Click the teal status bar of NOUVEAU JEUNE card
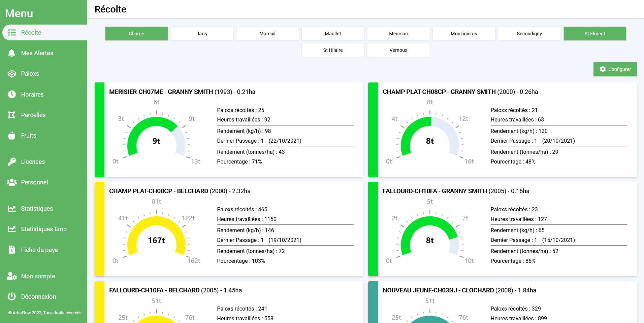The height and width of the screenshot is (323, 644). tap(373, 302)
